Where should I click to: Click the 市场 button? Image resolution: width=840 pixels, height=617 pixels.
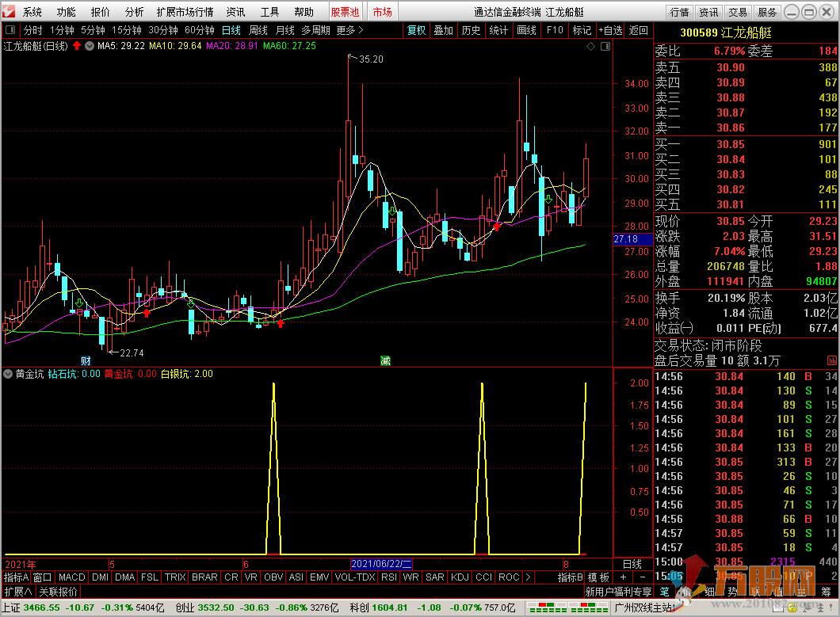coord(382,12)
